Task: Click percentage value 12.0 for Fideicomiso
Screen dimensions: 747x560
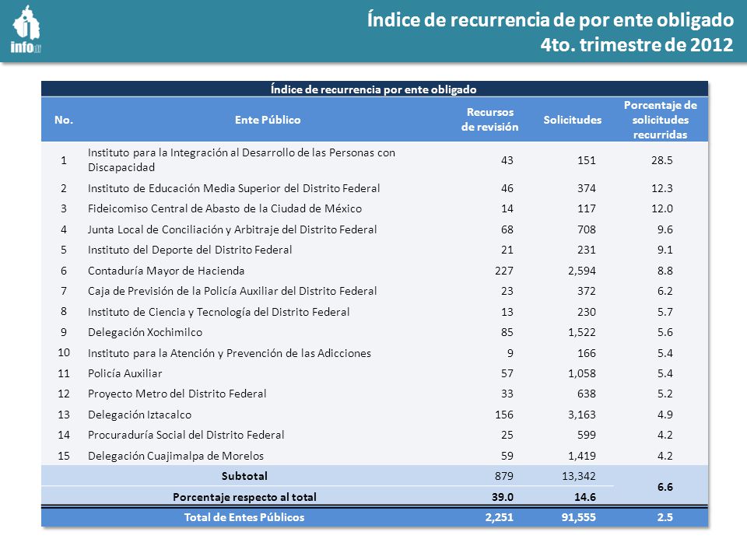Action: 661,208
